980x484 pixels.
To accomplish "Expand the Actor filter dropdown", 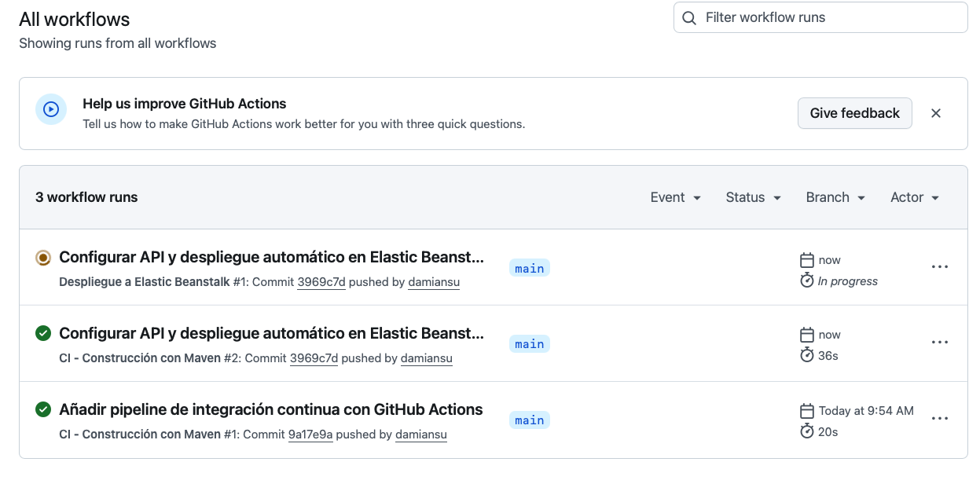I will click(915, 197).
